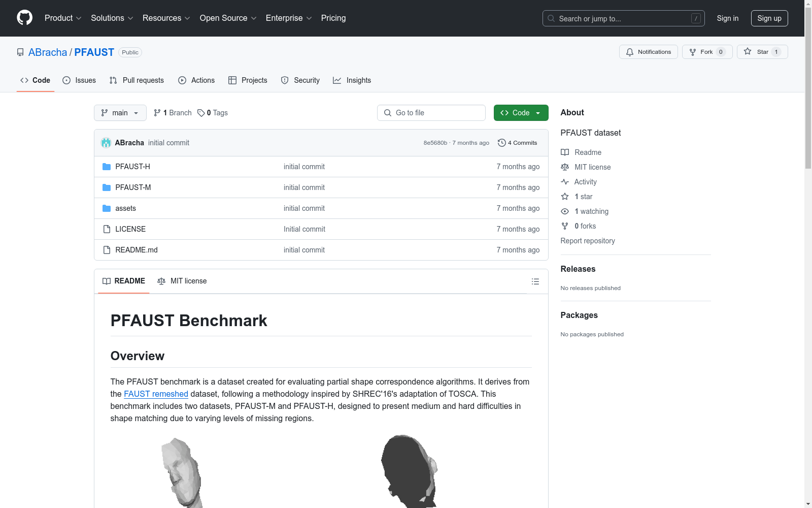Click the assets folder icon
The image size is (812, 508).
(107, 208)
